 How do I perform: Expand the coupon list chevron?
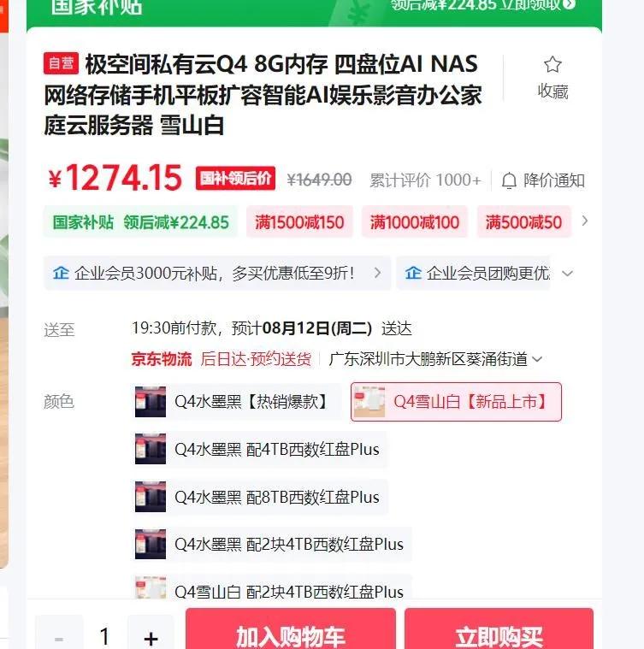pyautogui.click(x=584, y=221)
